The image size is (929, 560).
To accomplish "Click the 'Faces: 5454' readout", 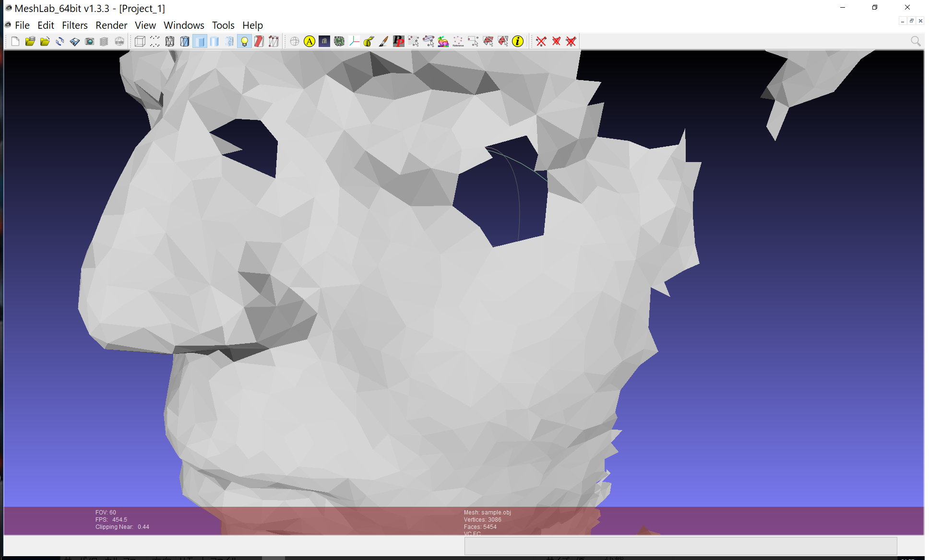I will point(480,527).
